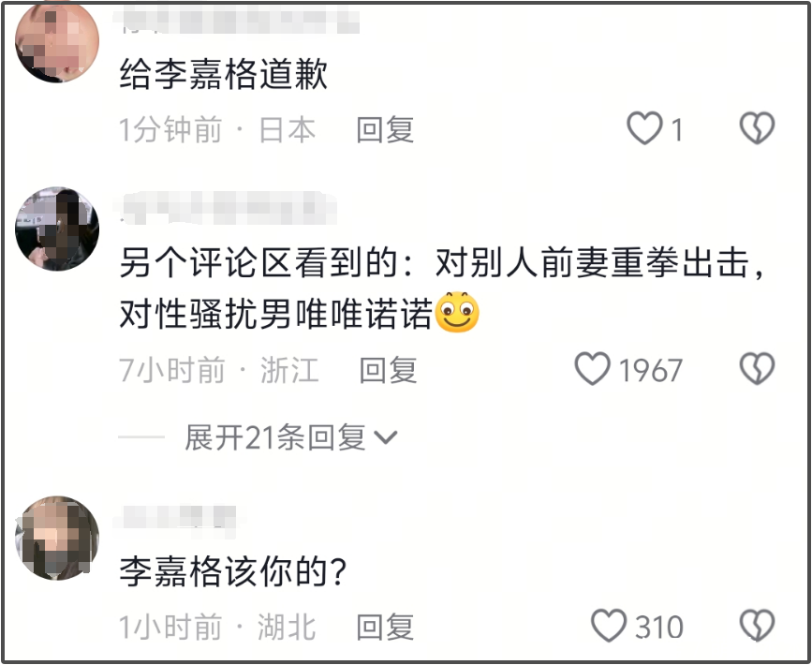The width and height of the screenshot is (812, 665).
Task: Like the comment '李嘉格该你的?'
Action: [x=609, y=626]
